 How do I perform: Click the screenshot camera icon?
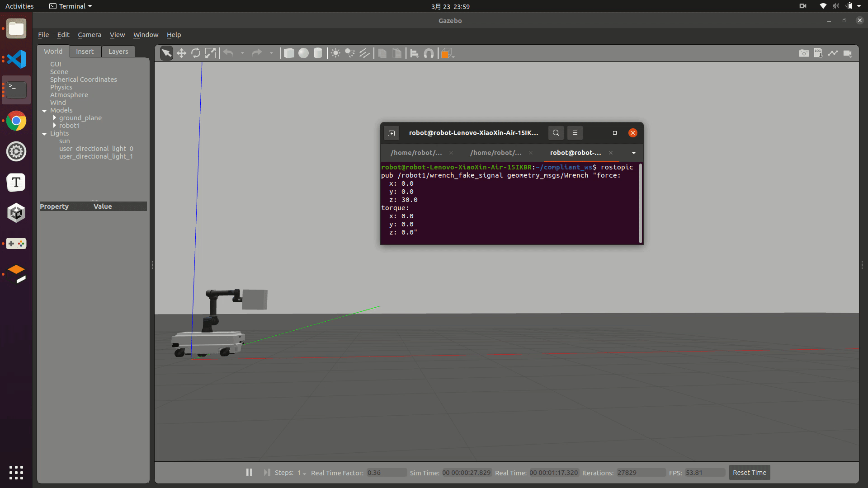[x=803, y=53]
